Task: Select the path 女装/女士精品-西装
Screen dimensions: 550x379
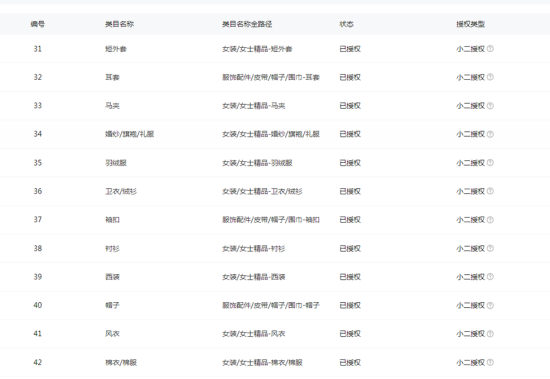Action: 254,277
